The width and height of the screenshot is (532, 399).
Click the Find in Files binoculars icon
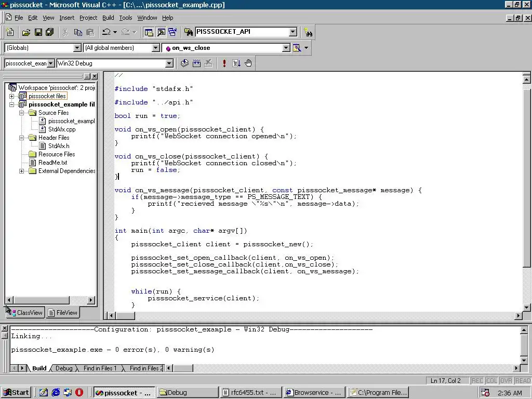tap(188, 32)
